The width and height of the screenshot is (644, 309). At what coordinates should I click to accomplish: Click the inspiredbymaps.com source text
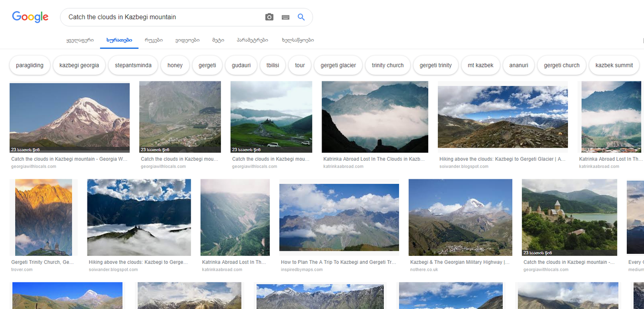[302, 270]
